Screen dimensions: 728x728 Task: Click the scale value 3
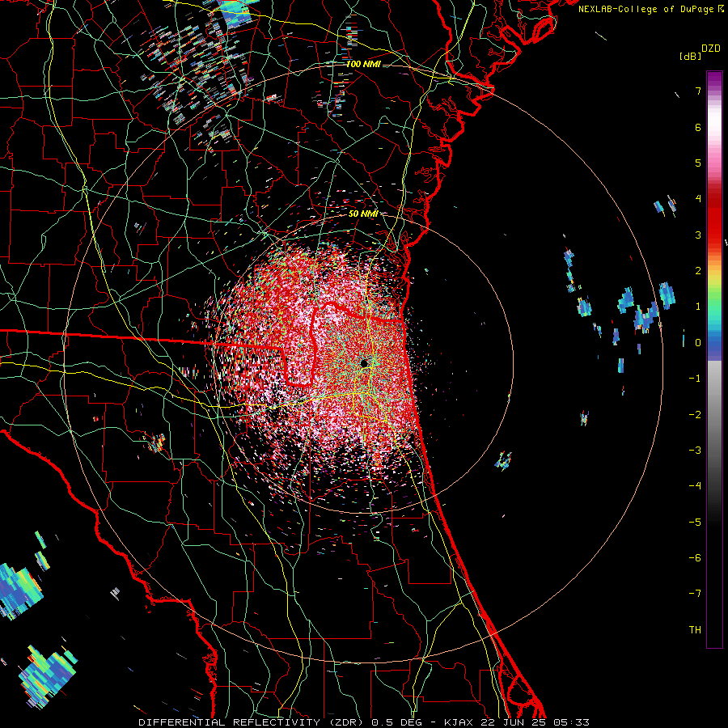tap(698, 235)
